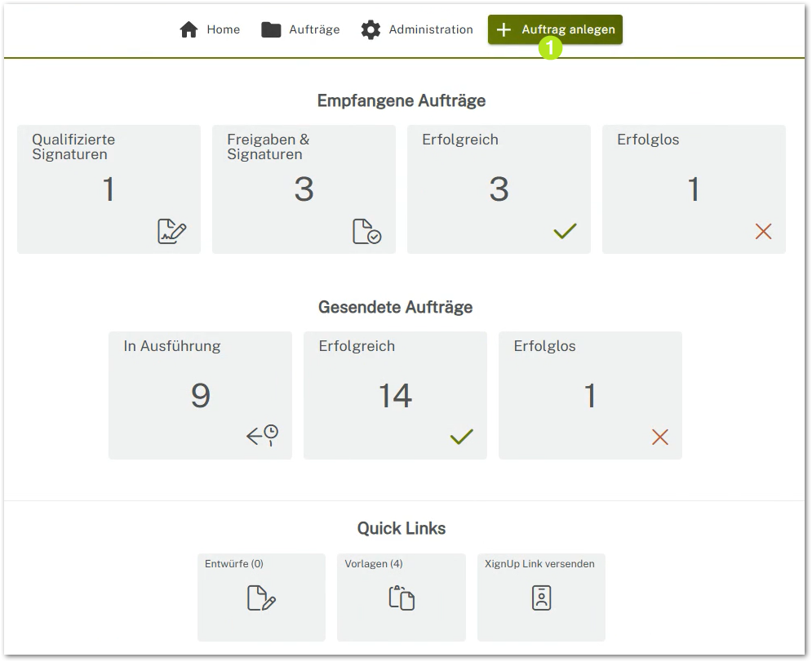Click the templates clipboard icon in Vorlagen
812x662 pixels.
coord(402,598)
